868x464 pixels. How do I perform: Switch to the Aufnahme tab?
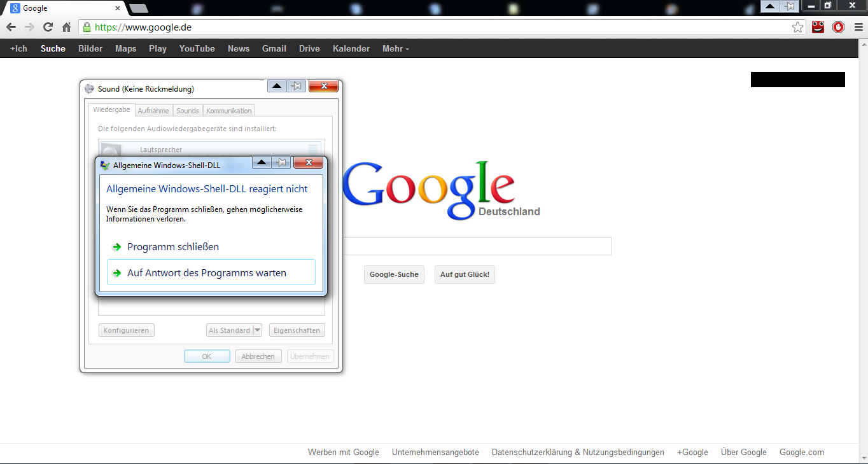[x=153, y=111]
